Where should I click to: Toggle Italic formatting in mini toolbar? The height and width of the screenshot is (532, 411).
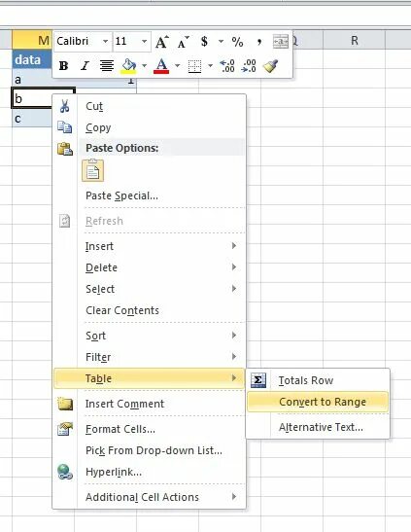tap(85, 66)
